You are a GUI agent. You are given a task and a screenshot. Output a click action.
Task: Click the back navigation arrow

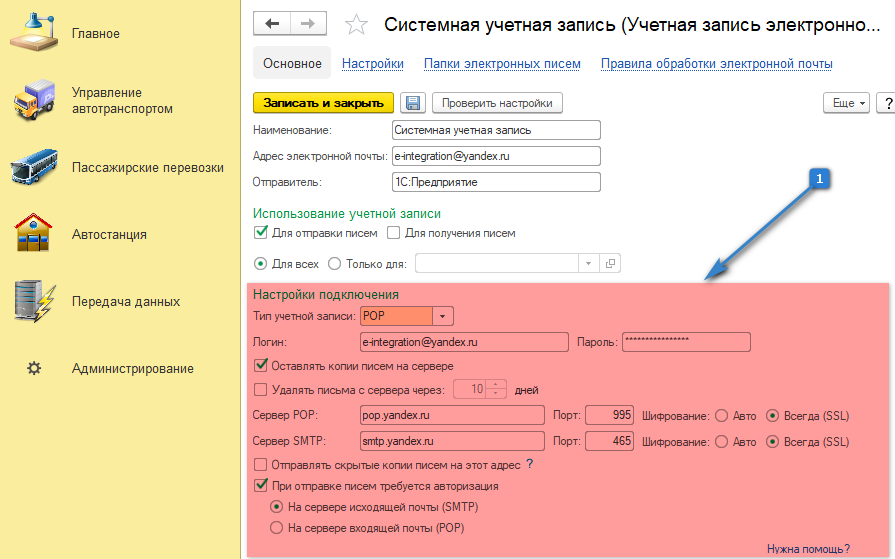(x=272, y=23)
